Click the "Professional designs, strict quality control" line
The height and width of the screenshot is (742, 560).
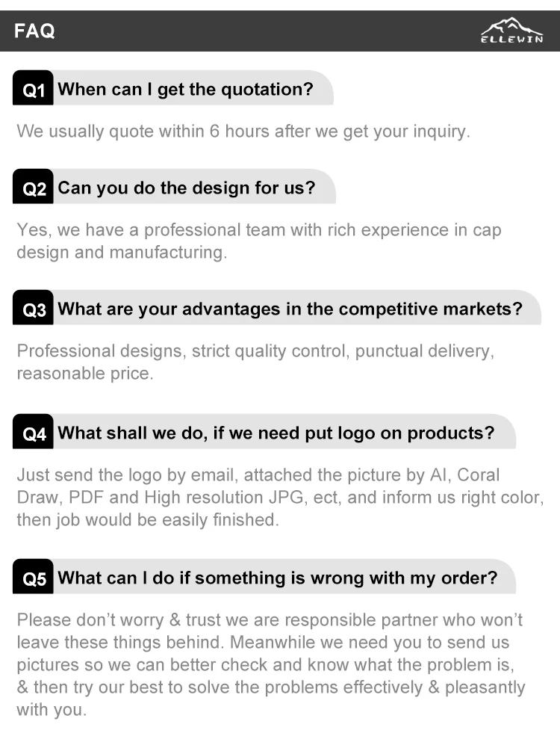[x=255, y=351]
